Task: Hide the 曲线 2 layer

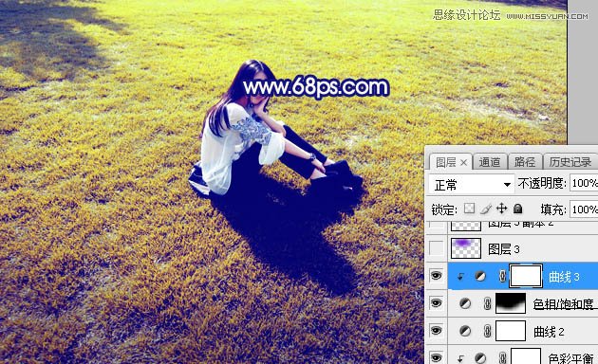Action: pyautogui.click(x=436, y=331)
